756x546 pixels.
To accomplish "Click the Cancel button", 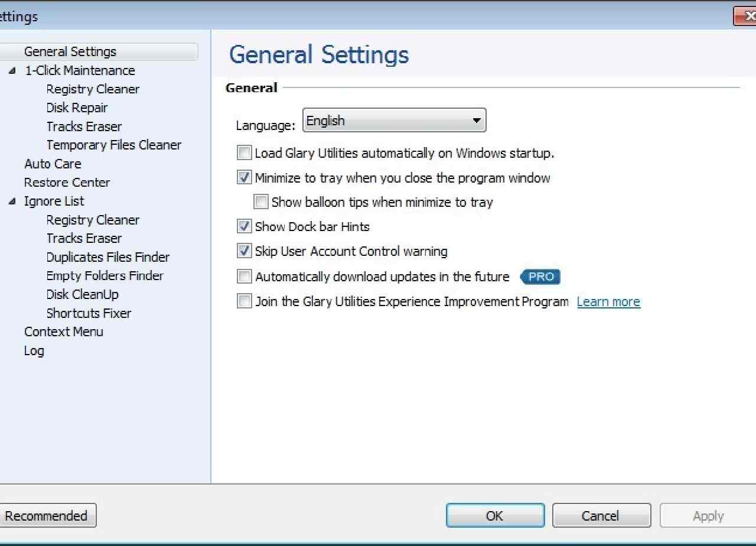I will 601,515.
